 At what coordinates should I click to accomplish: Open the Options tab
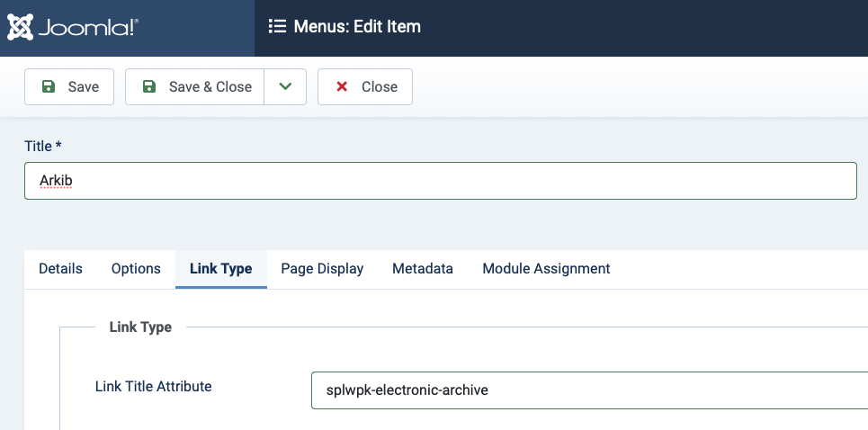136,269
